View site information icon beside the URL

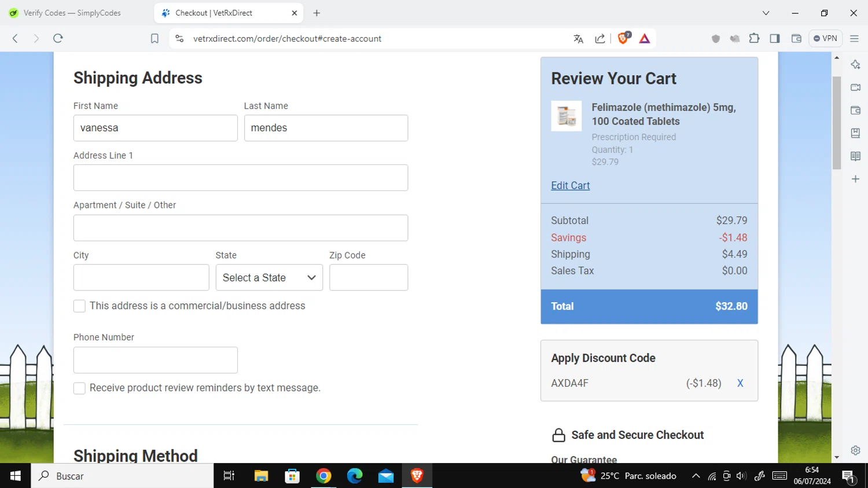tap(179, 39)
